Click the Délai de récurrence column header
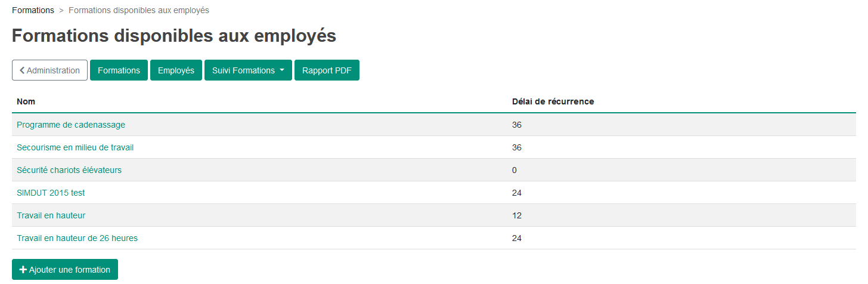868x284 pixels. 553,101
